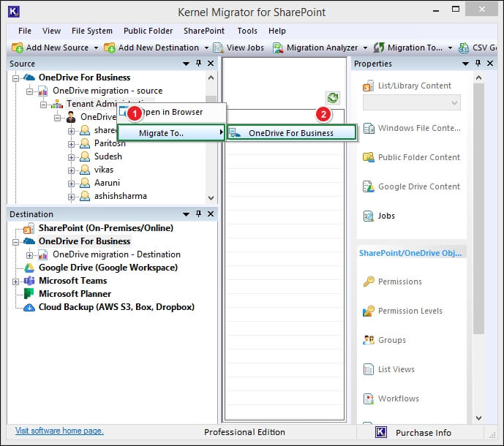Click Purchase Info in status bar
Screen dimensions: 504x446
(424, 433)
